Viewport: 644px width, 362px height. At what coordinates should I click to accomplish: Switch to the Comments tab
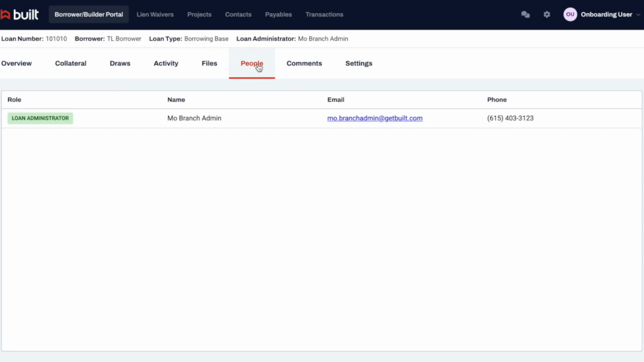(304, 63)
